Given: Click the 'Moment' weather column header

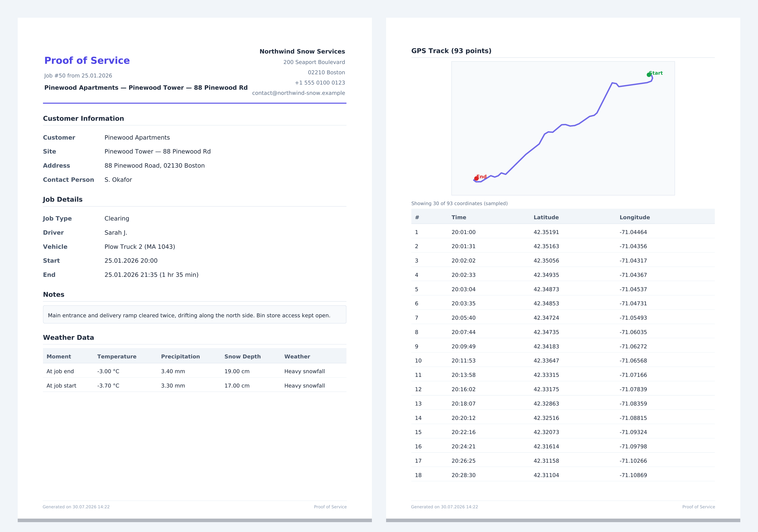Looking at the screenshot, I should point(59,356).
